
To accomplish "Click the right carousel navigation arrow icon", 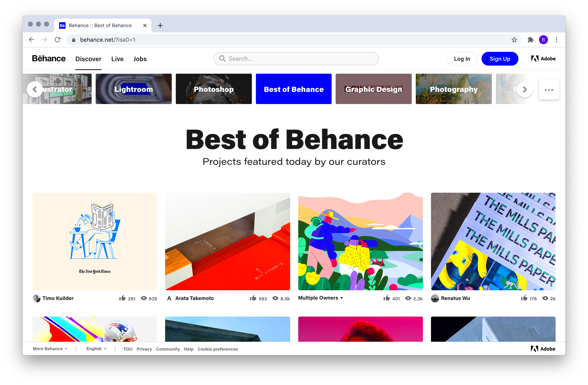I will [x=525, y=89].
